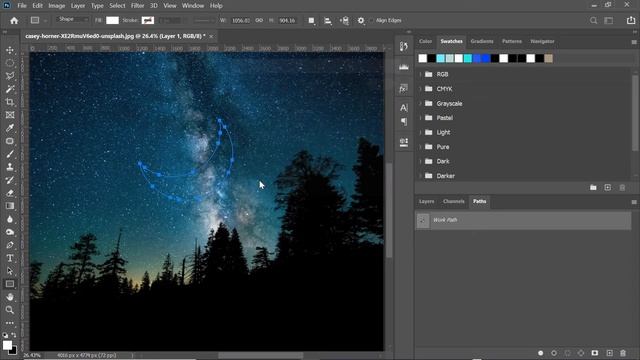Click the Stroke color swatch
640x360 pixels.
[x=148, y=20]
